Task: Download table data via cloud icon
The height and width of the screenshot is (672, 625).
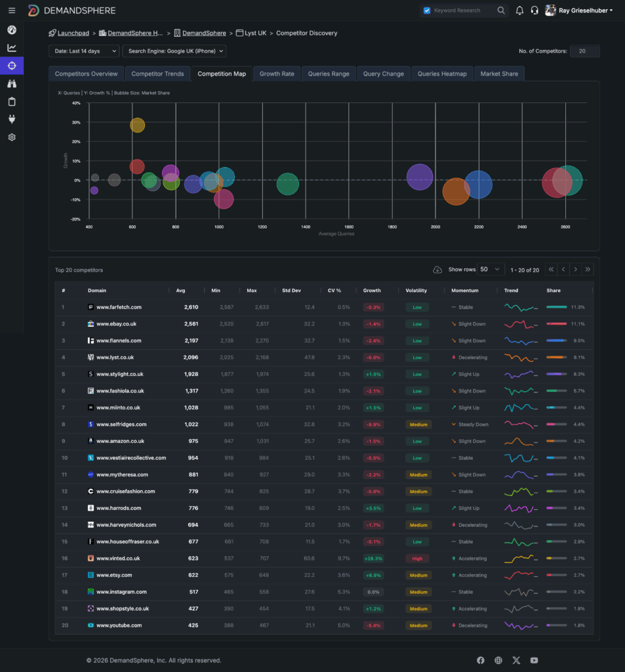Action: click(x=437, y=270)
